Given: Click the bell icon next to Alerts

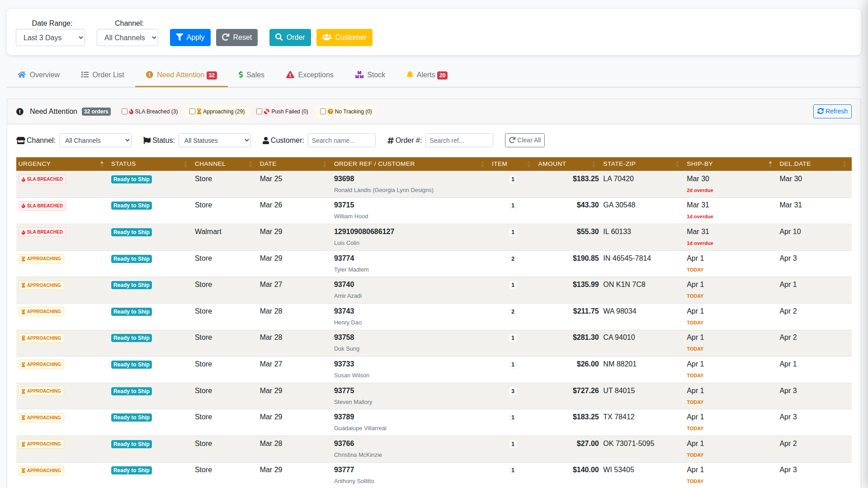Looking at the screenshot, I should (410, 75).
